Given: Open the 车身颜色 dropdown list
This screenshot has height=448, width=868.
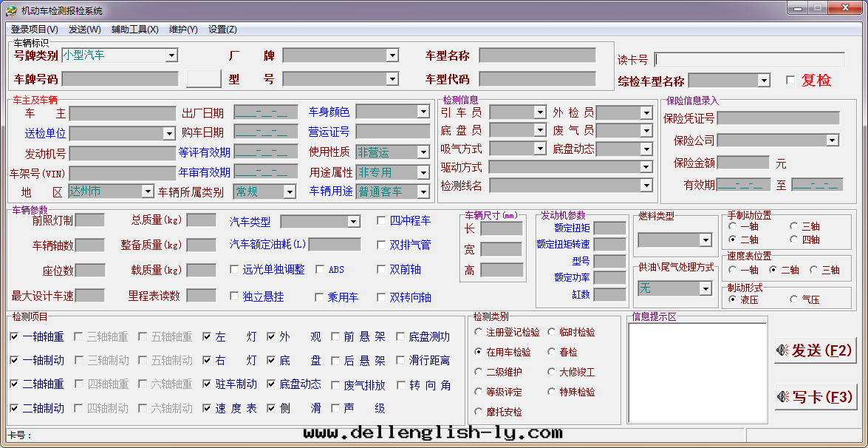Looking at the screenshot, I should pyautogui.click(x=423, y=112).
